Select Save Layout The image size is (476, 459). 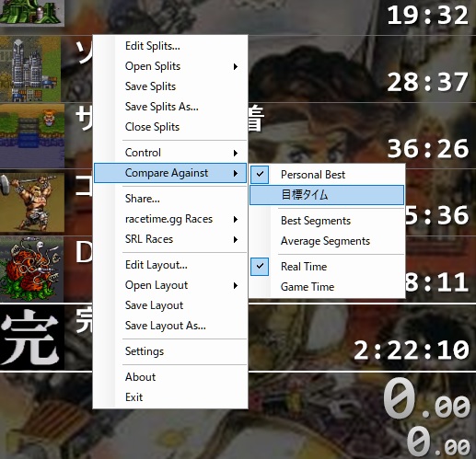click(170, 305)
